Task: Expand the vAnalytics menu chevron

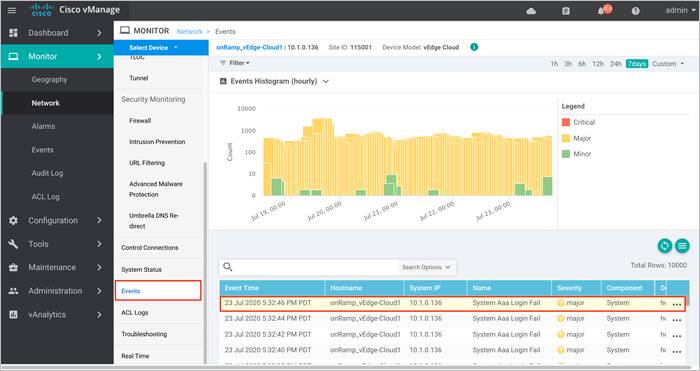Action: (x=99, y=314)
